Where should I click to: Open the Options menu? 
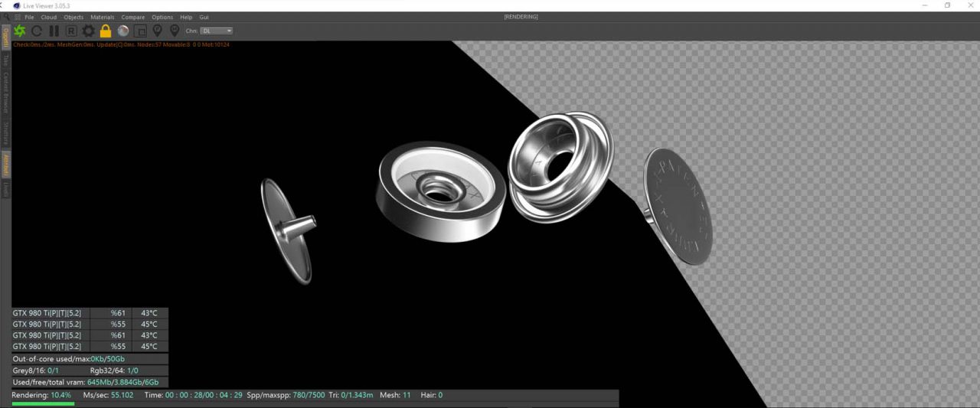[x=162, y=17]
